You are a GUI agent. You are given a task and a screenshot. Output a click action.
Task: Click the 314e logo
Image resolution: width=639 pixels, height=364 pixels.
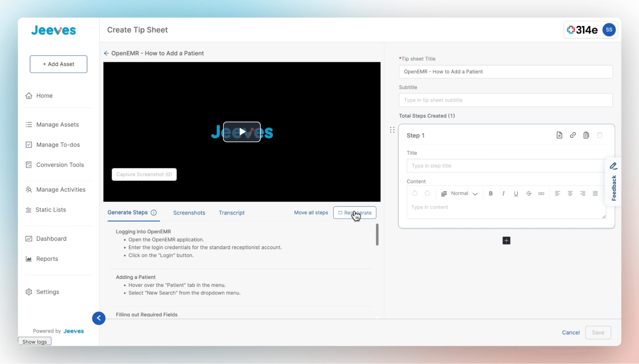(x=582, y=30)
